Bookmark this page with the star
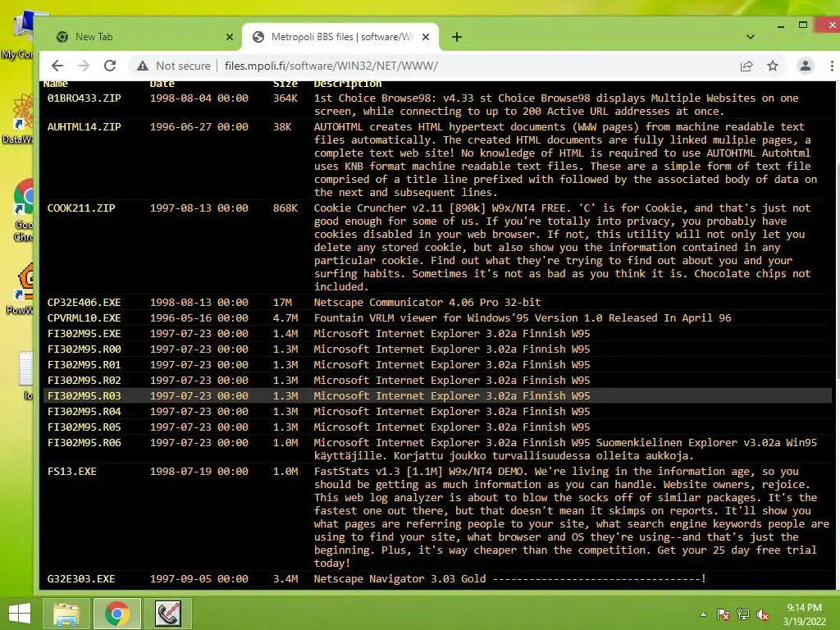The height and width of the screenshot is (630, 840). (773, 66)
